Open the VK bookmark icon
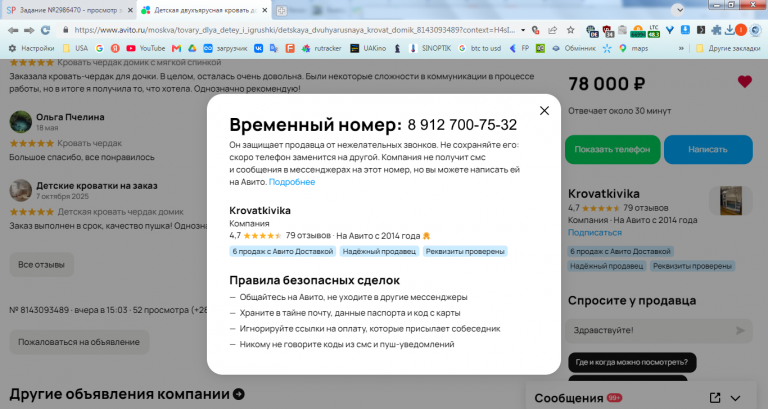The image size is (768, 409). [258, 48]
